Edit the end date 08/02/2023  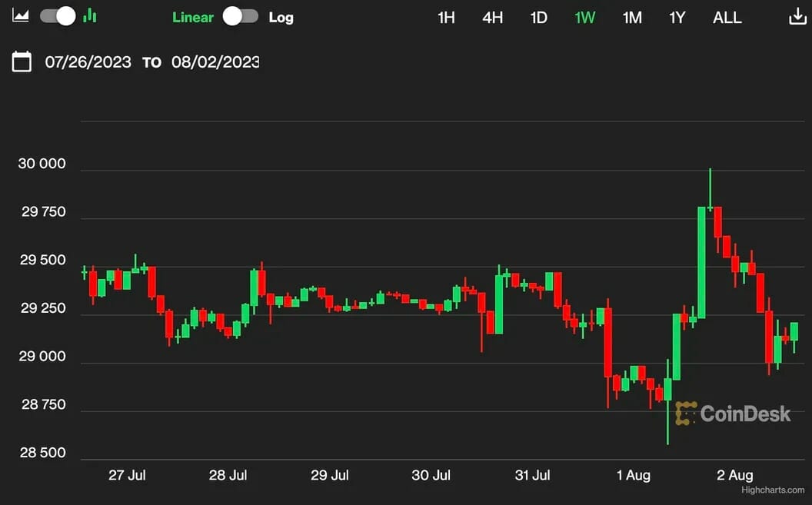(215, 62)
